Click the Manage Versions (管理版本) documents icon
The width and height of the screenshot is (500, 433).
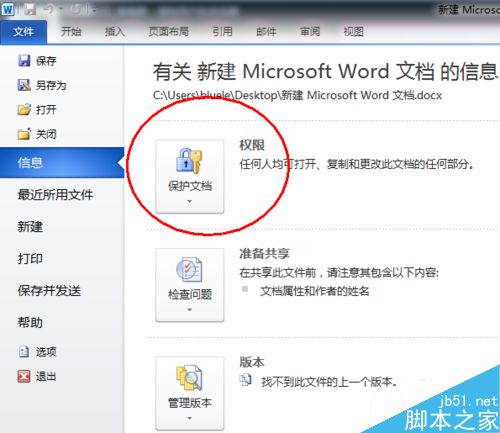pos(189,378)
